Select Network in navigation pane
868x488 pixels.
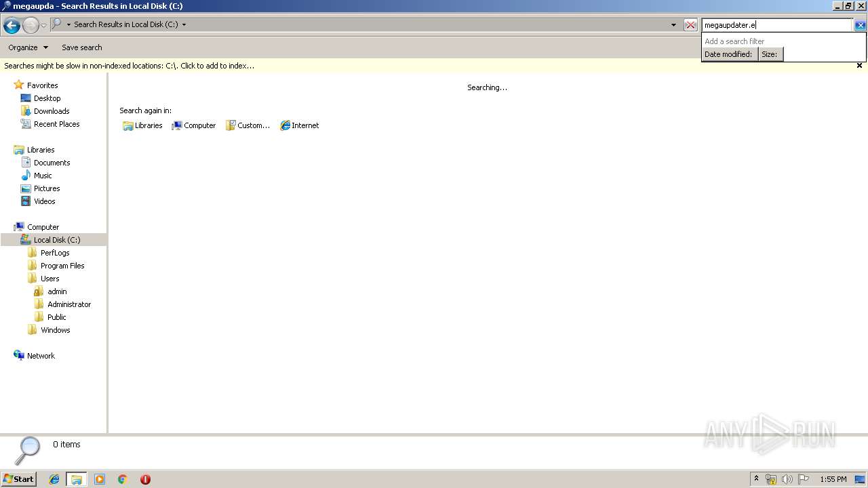pos(41,356)
